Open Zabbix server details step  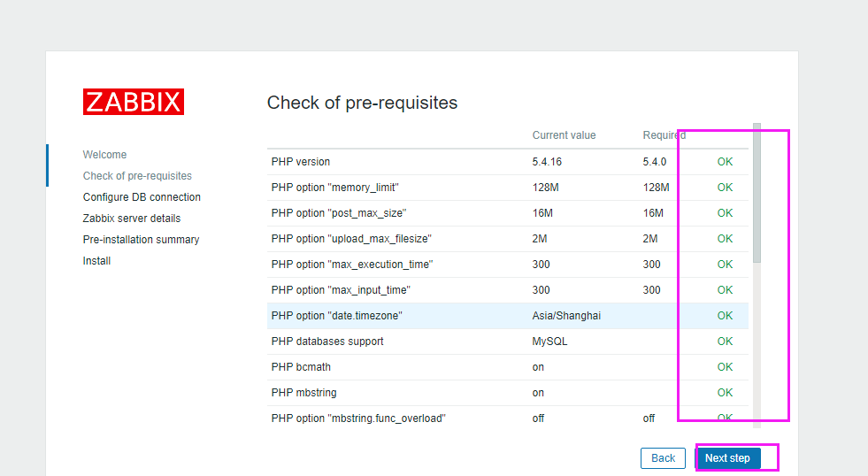point(131,219)
